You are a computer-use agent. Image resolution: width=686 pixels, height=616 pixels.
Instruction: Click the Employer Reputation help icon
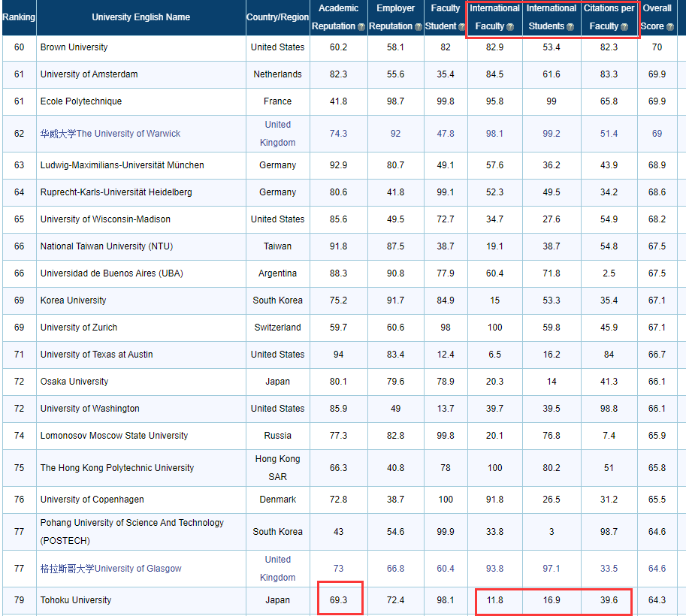tap(419, 27)
